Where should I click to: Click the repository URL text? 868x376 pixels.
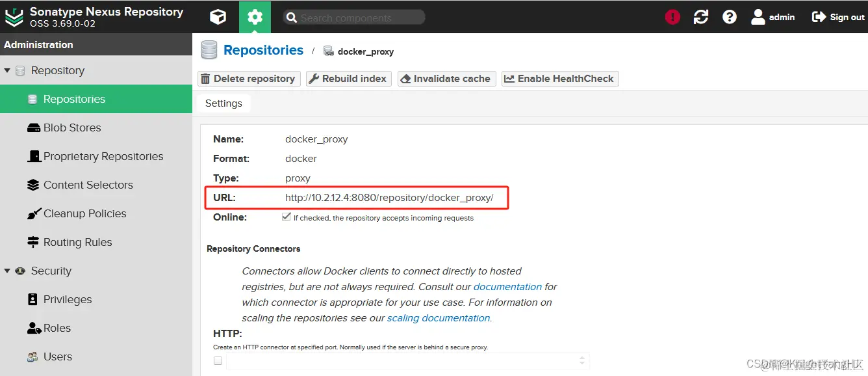[389, 198]
